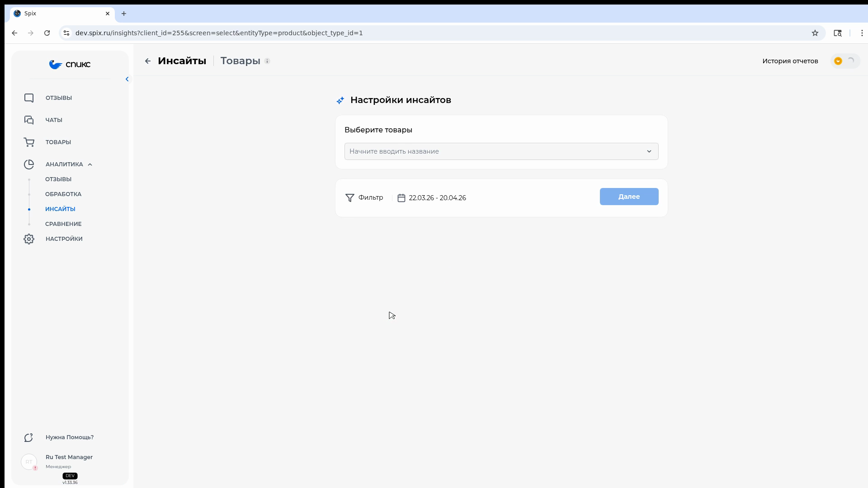Image resolution: width=868 pixels, height=488 pixels.
Task: Click the sparkle icon near Настройки инсайтов
Action: [x=340, y=100]
